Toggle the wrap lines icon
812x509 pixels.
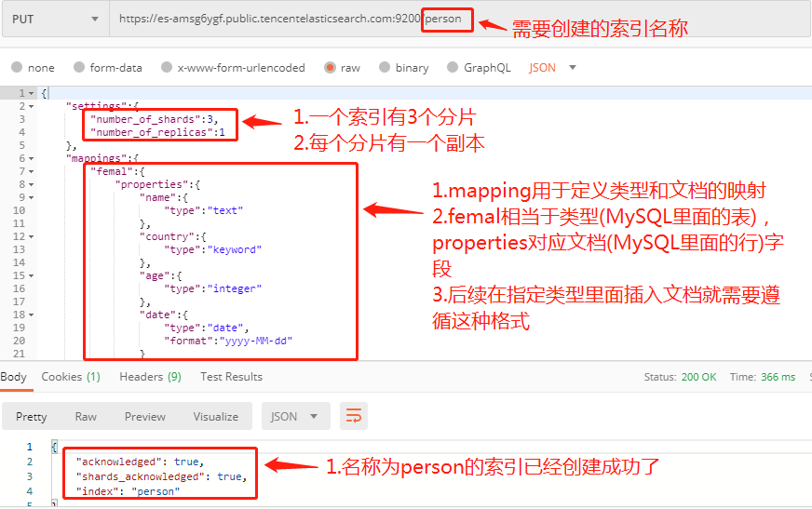point(354,416)
